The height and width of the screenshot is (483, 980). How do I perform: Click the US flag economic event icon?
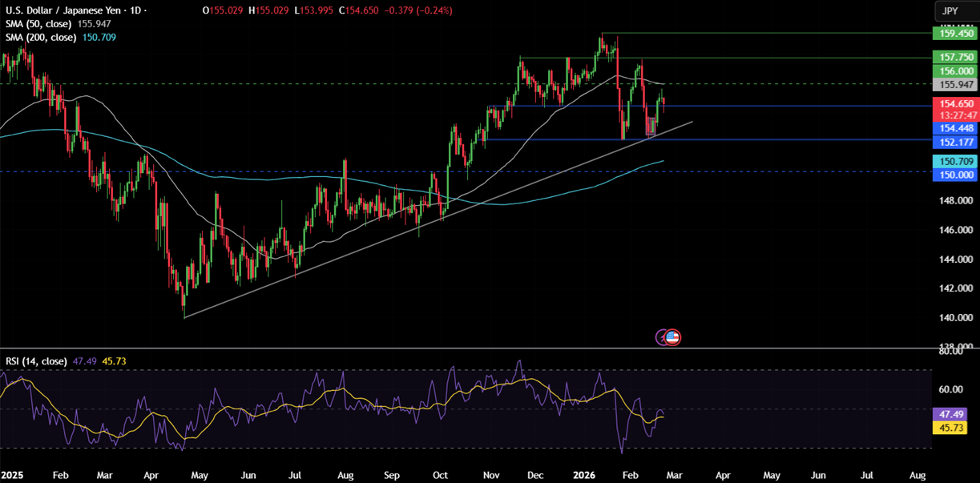point(672,337)
